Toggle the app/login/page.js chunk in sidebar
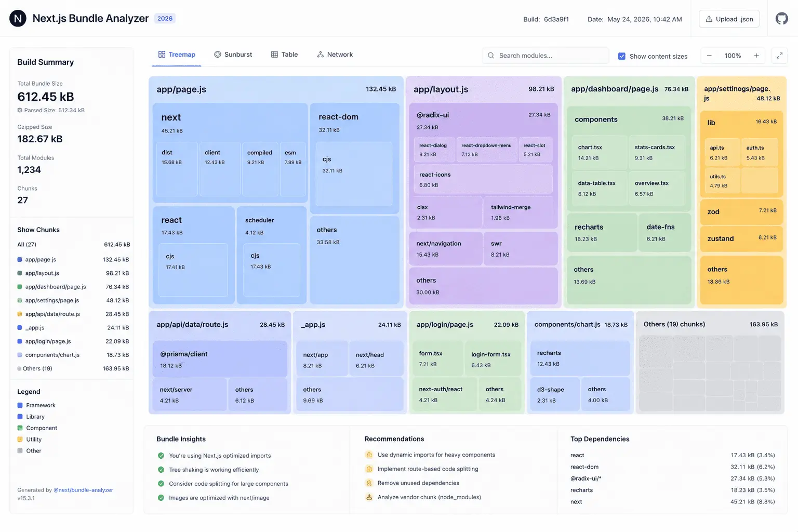The height and width of the screenshot is (532, 798). click(x=73, y=341)
